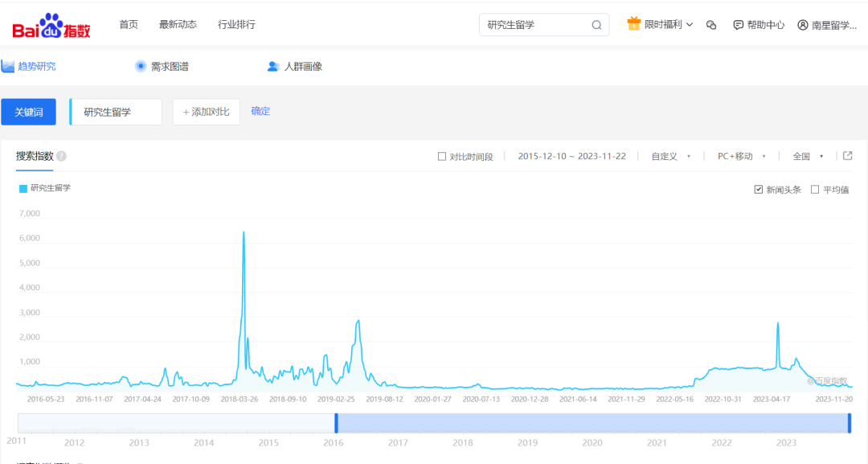Open 帮助中心 link

(766, 25)
